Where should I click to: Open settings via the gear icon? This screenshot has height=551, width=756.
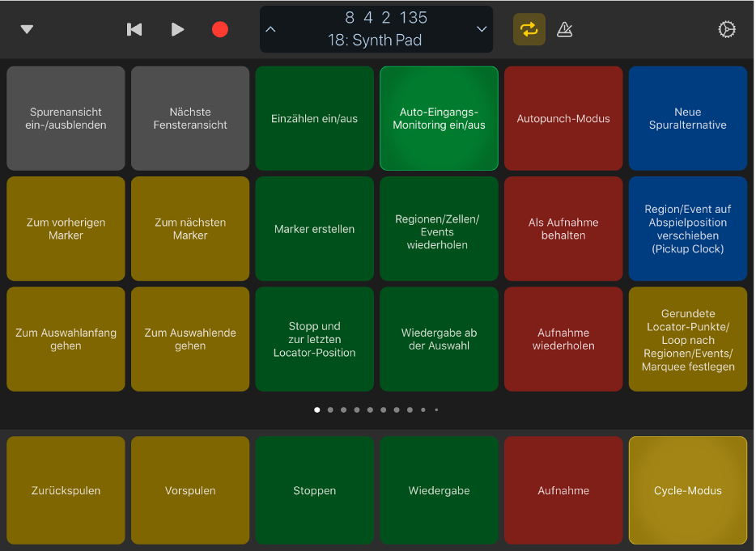pos(727,29)
